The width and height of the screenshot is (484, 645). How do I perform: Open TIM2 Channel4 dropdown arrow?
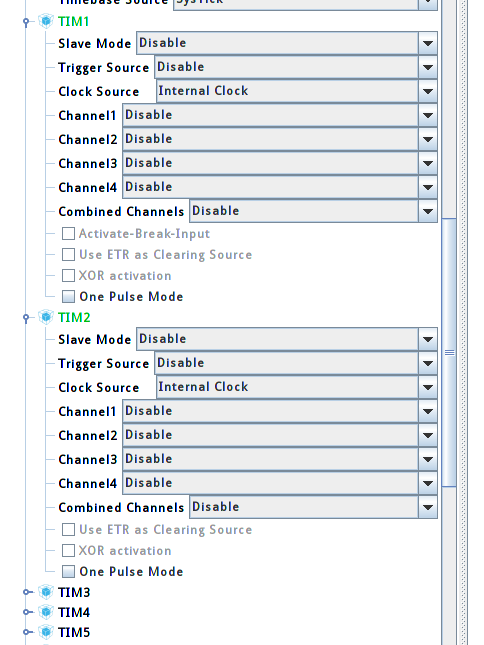click(x=428, y=483)
